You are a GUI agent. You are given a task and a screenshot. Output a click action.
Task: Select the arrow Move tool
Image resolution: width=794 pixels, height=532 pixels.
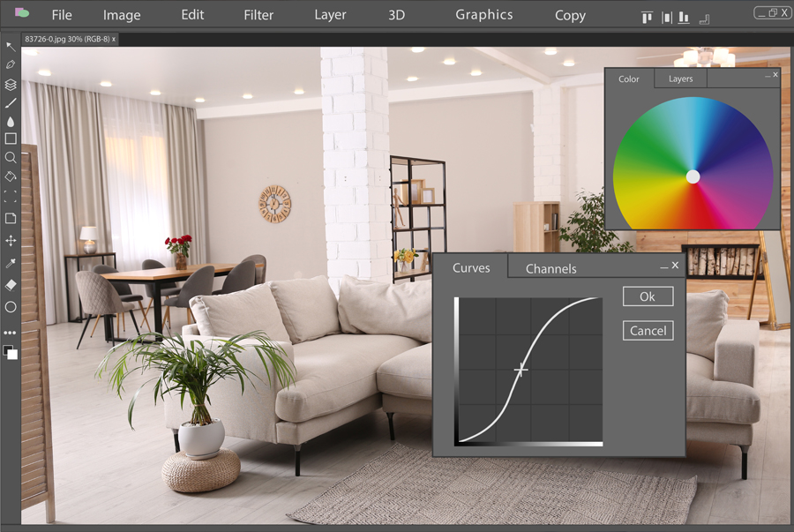pyautogui.click(x=11, y=46)
